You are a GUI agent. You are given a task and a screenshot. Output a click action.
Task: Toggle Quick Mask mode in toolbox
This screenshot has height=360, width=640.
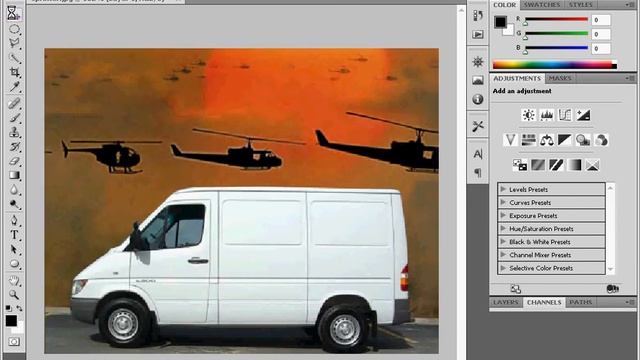[14, 342]
